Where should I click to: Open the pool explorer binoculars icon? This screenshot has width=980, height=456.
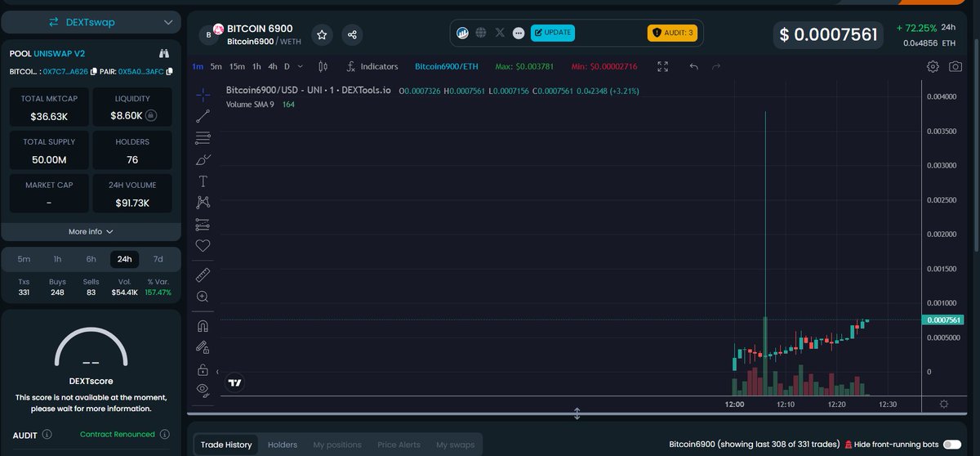(164, 53)
